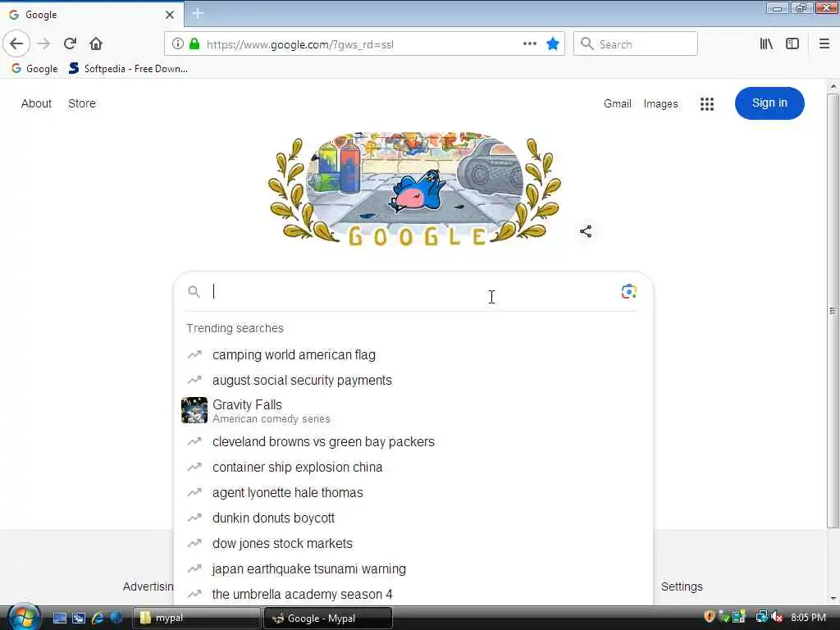The image size is (840, 630).
Task: Click the page vertical scrollbar thumb
Action: point(833,311)
